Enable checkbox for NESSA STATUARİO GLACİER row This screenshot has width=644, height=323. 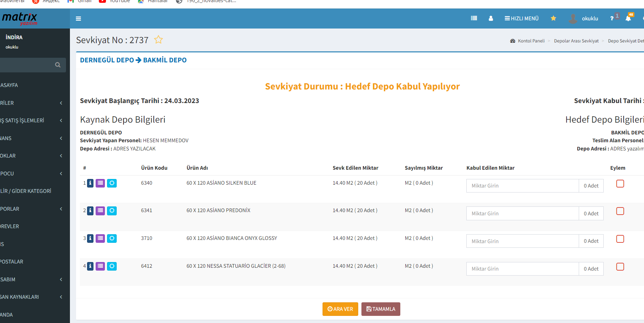[x=620, y=267]
